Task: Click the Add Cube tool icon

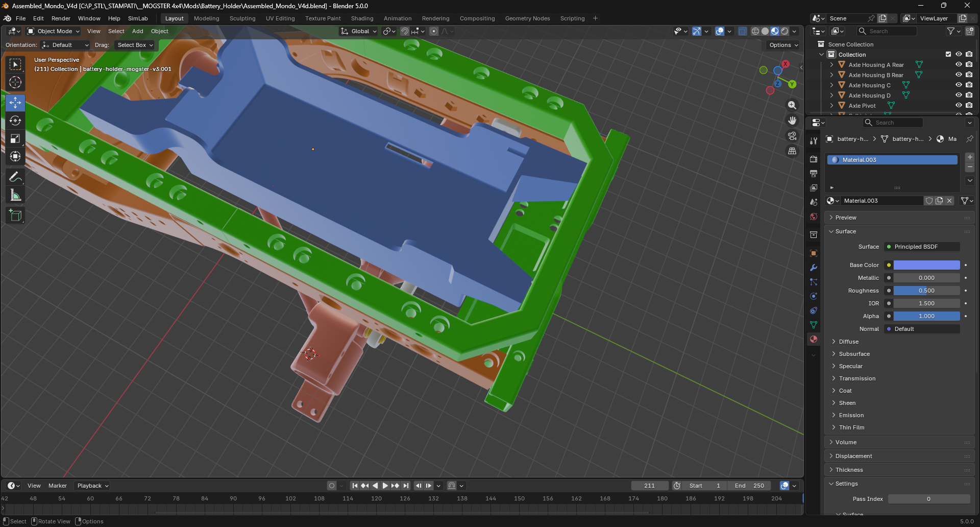Action: pos(15,215)
